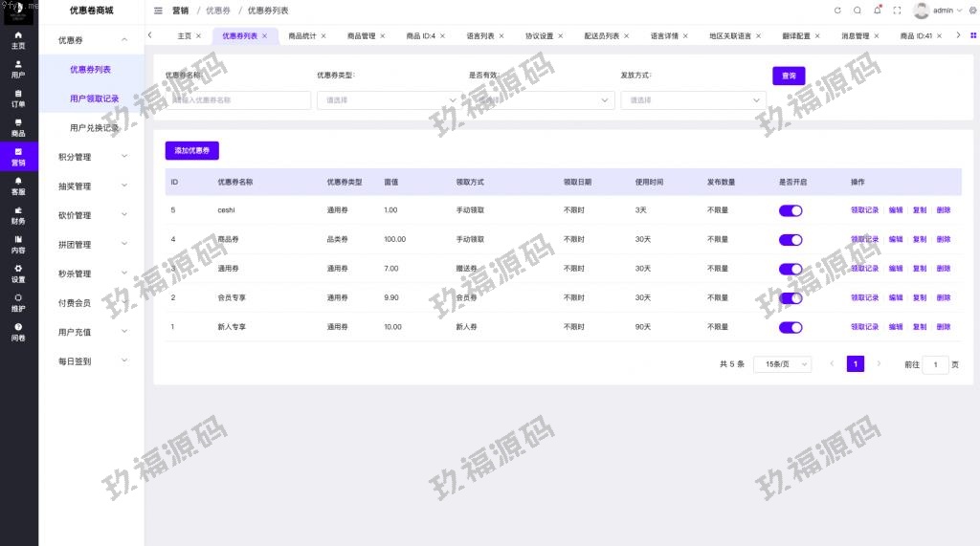Image resolution: width=980 pixels, height=546 pixels.
Task: Click the 查询 search button
Action: tap(789, 76)
